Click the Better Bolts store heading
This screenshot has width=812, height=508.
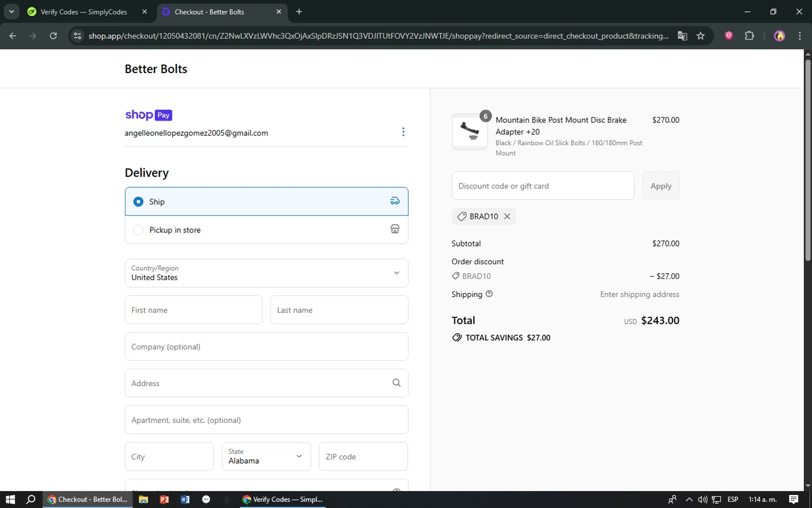(x=156, y=69)
